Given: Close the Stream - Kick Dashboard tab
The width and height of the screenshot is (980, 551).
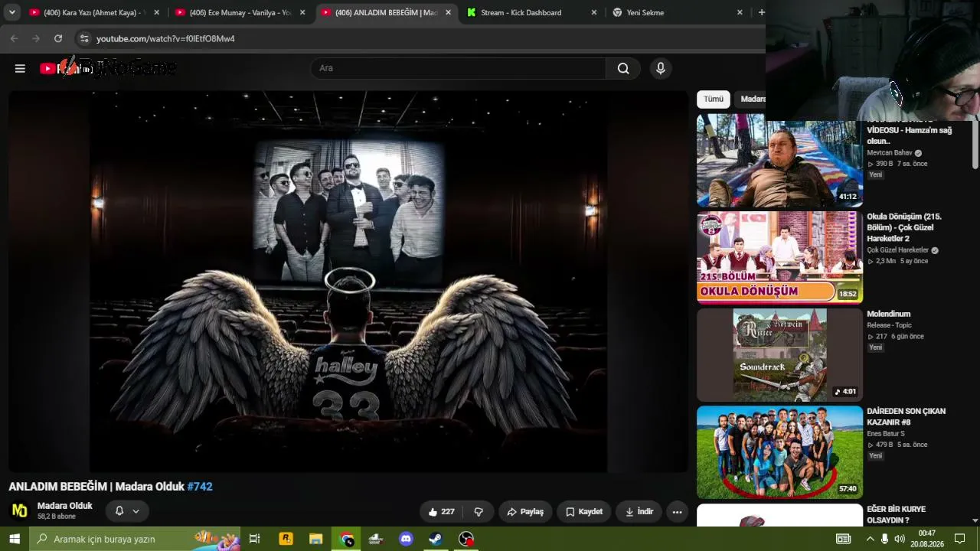Looking at the screenshot, I should (593, 12).
